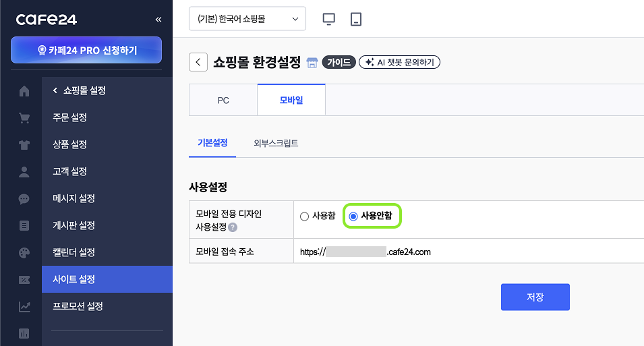The image size is (644, 346).
Task: Open 게시판 설정 menu item
Action: pos(107,225)
